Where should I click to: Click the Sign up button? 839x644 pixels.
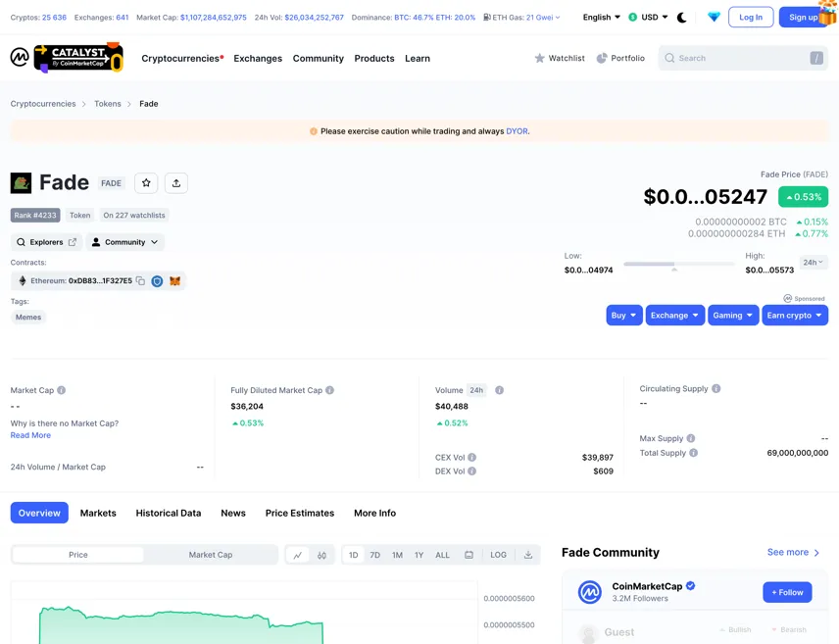click(x=801, y=17)
